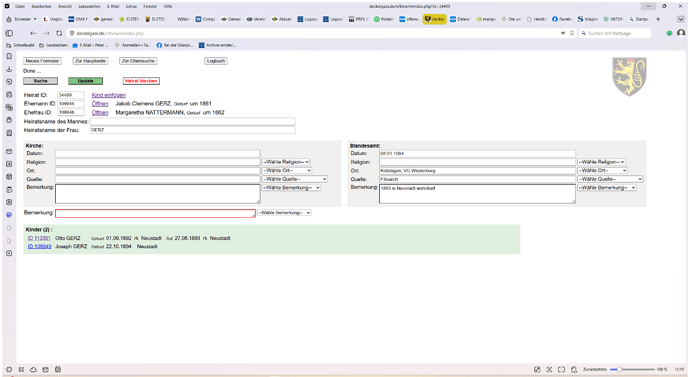
Task: Expand the Standesamt 'Wähle Quelle' dropdown
Action: tap(610, 179)
